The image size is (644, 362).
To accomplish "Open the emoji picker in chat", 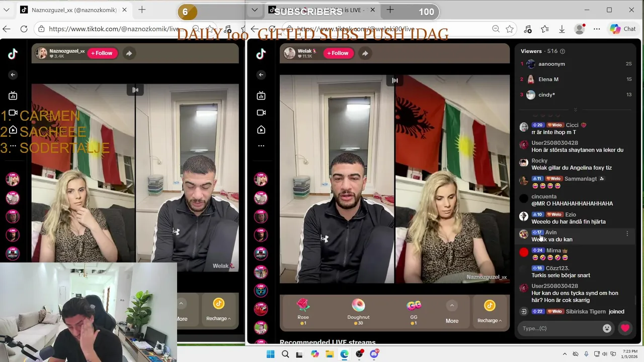I will [607, 328].
